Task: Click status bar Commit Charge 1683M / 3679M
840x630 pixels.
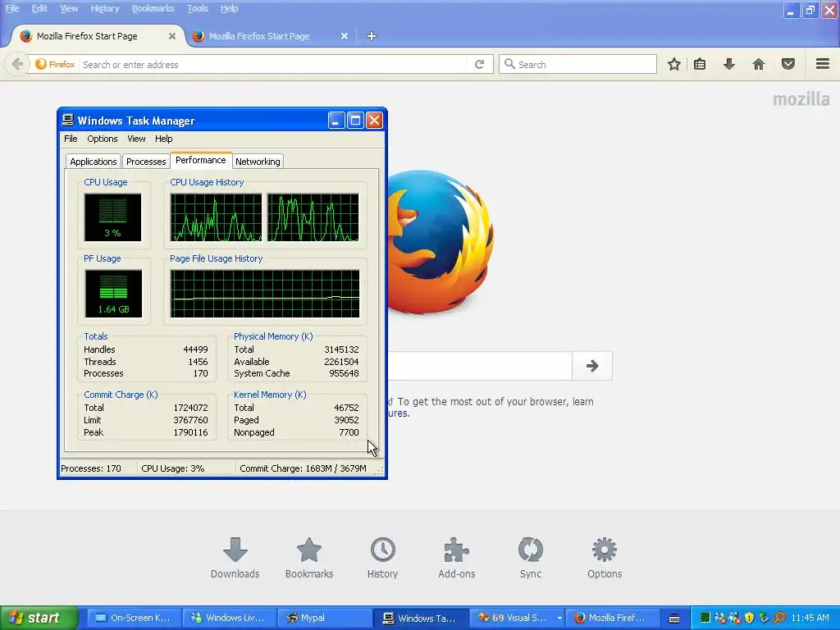Action: (304, 468)
